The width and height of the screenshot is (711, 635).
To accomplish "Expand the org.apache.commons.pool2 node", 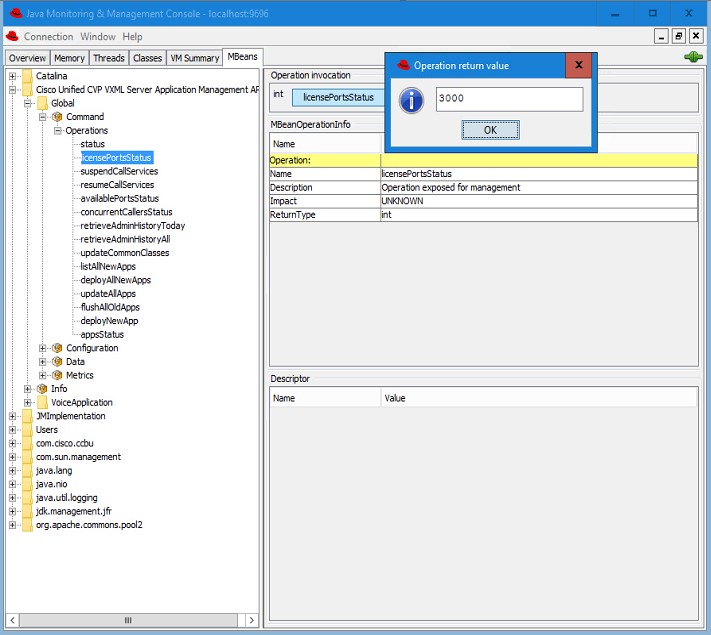I will coord(12,525).
